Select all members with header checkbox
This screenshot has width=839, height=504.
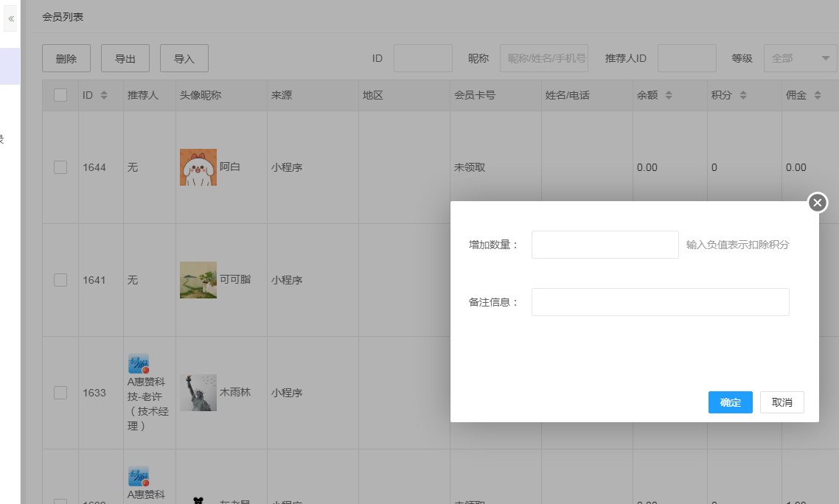[60, 95]
